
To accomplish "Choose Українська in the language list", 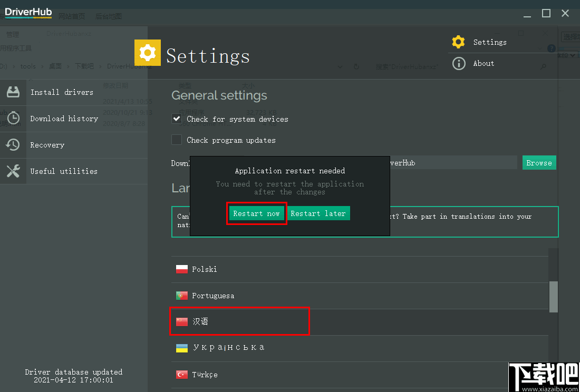I will click(x=228, y=348).
